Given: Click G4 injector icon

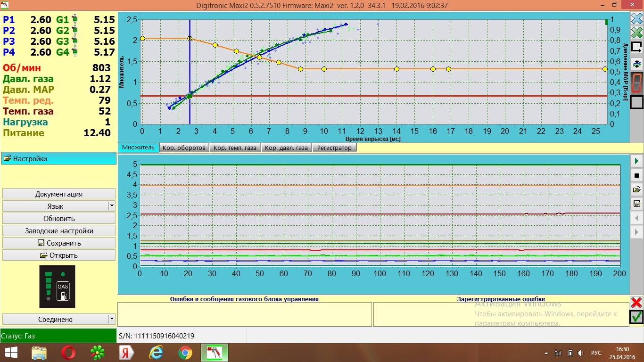Looking at the screenshot, I should (74, 52).
